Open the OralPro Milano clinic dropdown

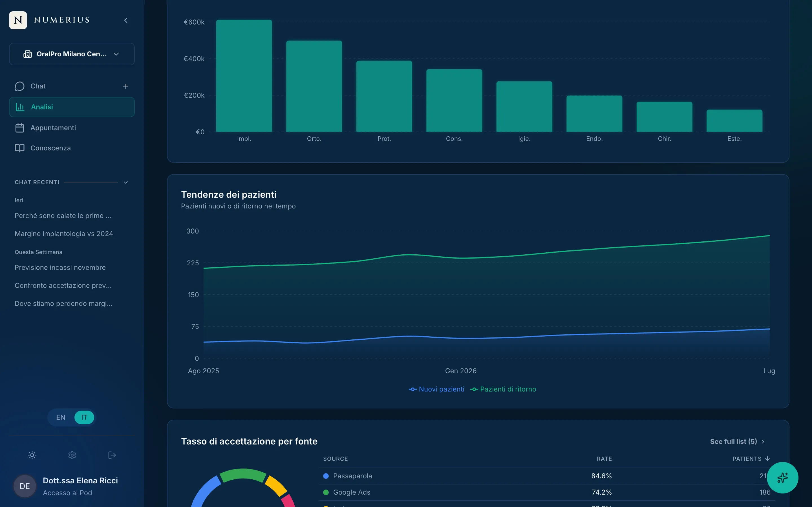point(72,54)
